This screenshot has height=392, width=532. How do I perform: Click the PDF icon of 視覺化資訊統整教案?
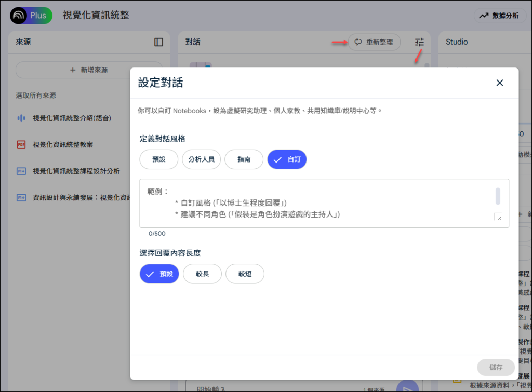21,144
